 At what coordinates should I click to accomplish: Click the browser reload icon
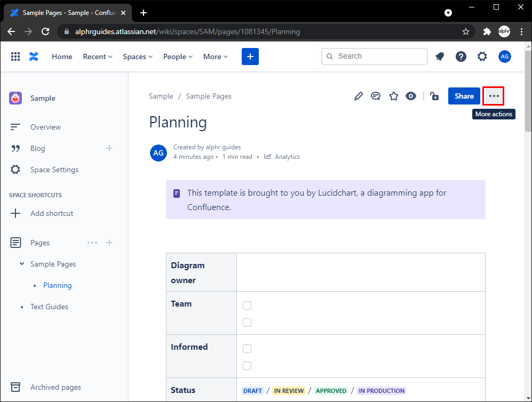[45, 31]
